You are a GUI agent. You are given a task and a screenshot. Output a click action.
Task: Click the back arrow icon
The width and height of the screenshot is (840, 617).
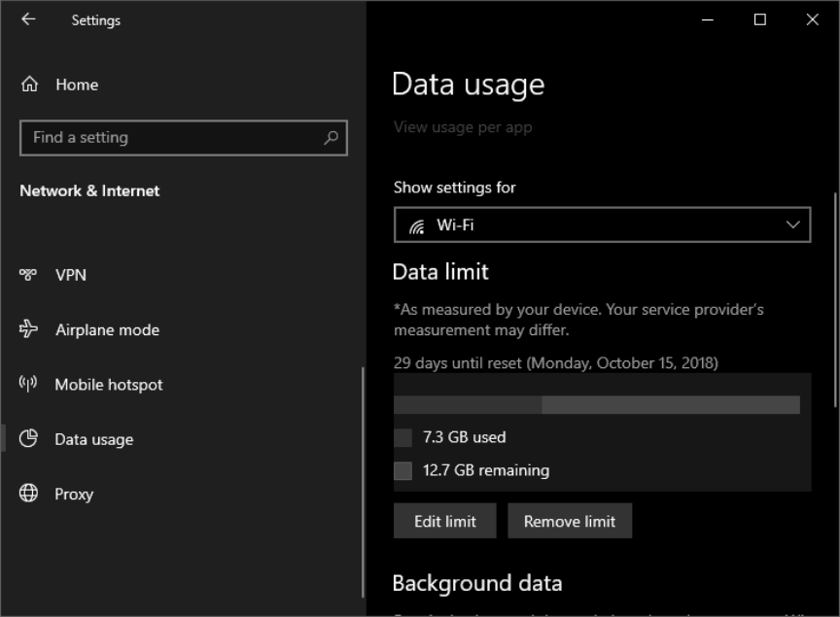pos(28,19)
